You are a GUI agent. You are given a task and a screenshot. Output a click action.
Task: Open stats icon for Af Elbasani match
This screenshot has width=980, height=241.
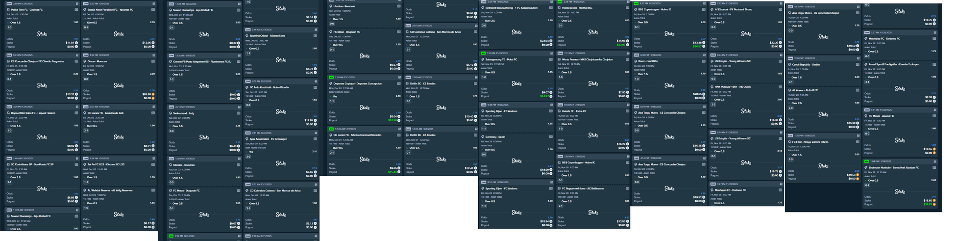tap(780, 10)
